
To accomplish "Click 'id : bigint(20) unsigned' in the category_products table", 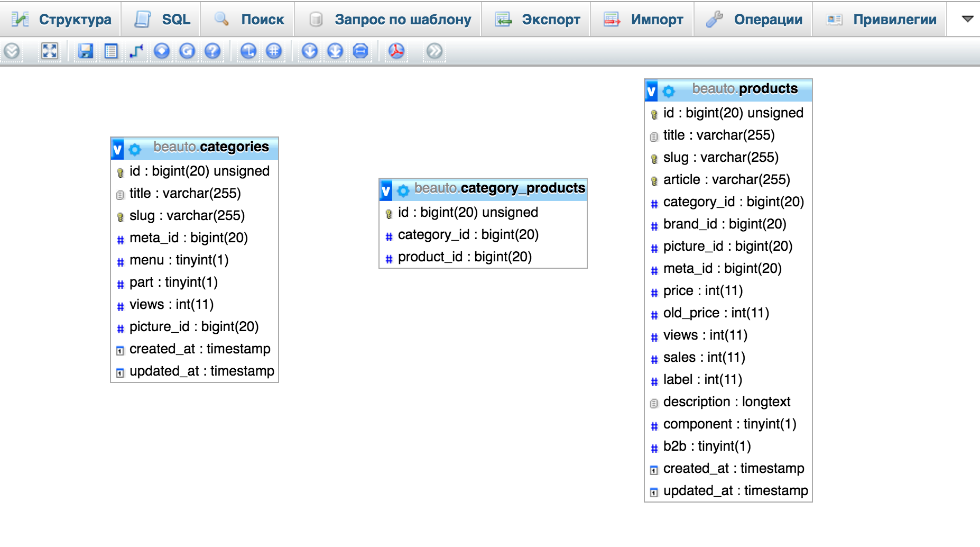I will tap(483, 213).
